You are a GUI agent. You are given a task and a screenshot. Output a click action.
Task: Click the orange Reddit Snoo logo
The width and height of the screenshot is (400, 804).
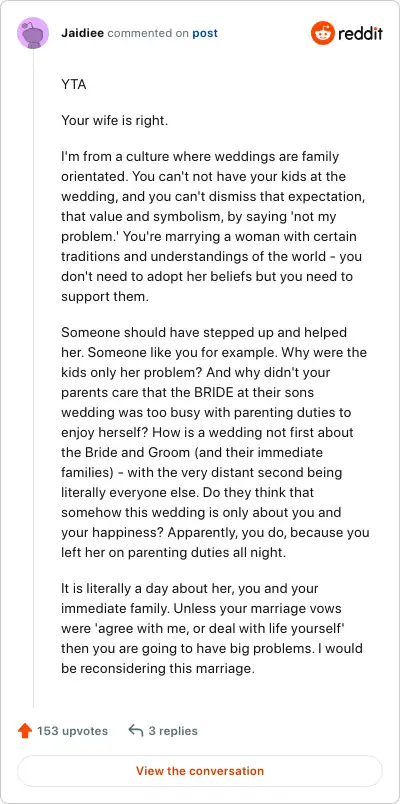tap(322, 33)
